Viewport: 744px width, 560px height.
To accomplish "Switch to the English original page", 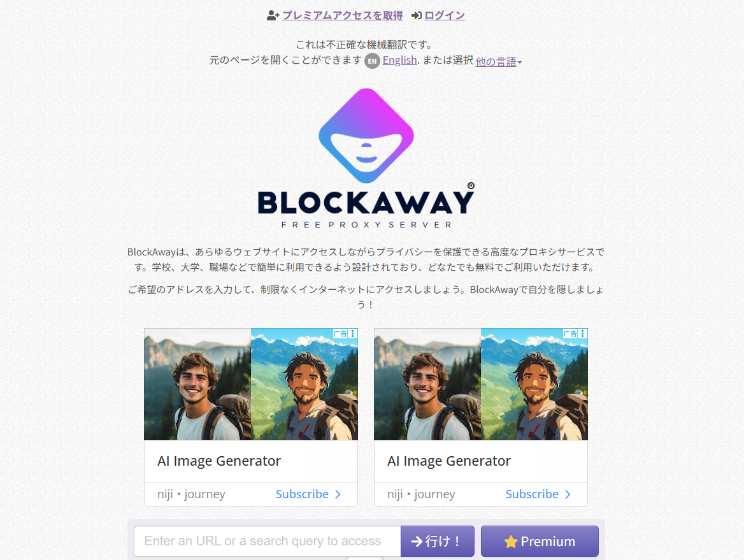I will click(x=399, y=61).
